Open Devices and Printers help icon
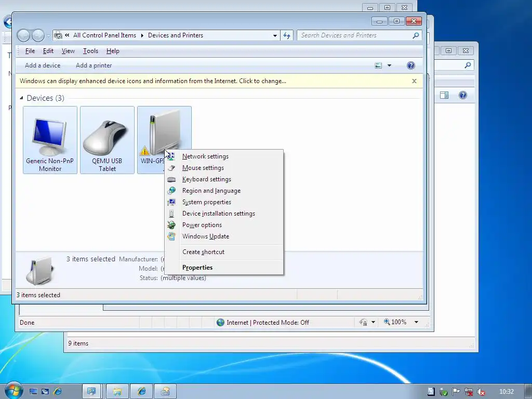The image size is (532, 399). [x=410, y=65]
